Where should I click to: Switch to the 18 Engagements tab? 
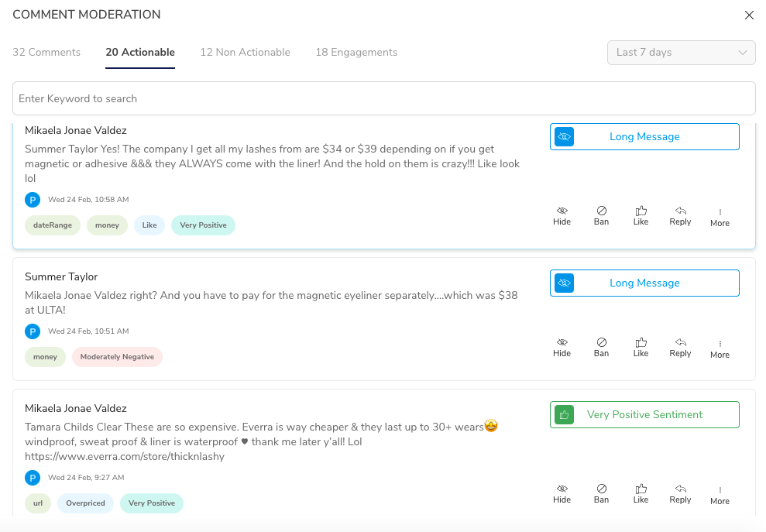(x=356, y=53)
